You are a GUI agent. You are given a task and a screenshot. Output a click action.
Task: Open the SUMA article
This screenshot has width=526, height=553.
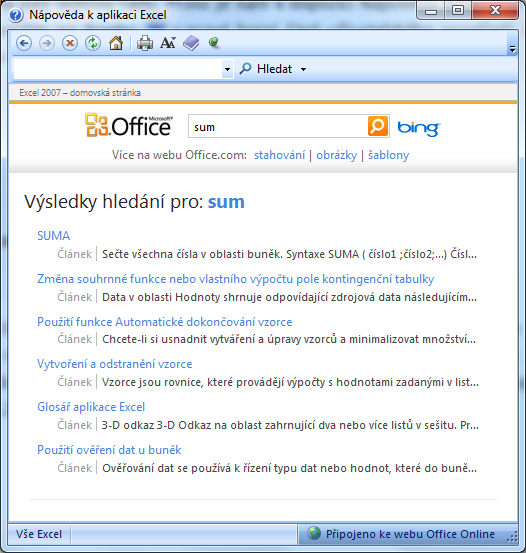(54, 236)
